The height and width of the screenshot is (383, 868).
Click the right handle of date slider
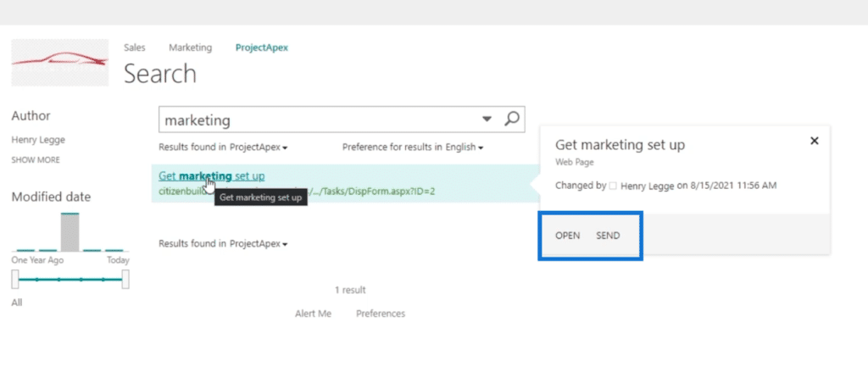point(125,280)
